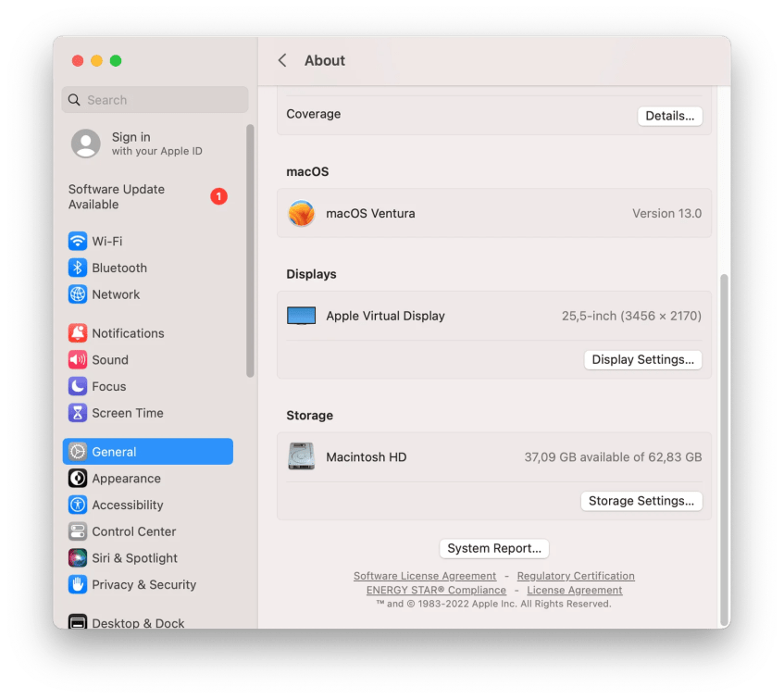Click the Focus moon icon
The height and width of the screenshot is (699, 784).
click(78, 386)
